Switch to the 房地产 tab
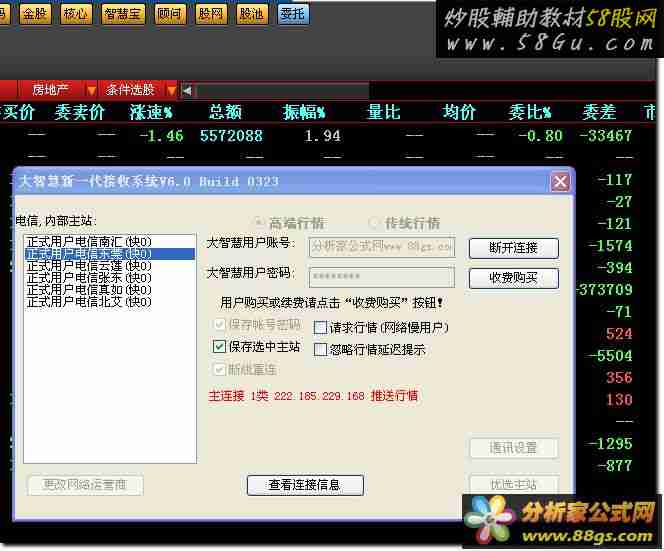This screenshot has height=551, width=664. click(50, 89)
